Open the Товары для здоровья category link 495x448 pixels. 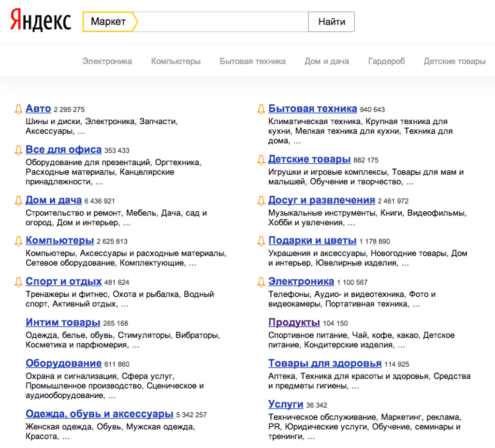coord(325,363)
